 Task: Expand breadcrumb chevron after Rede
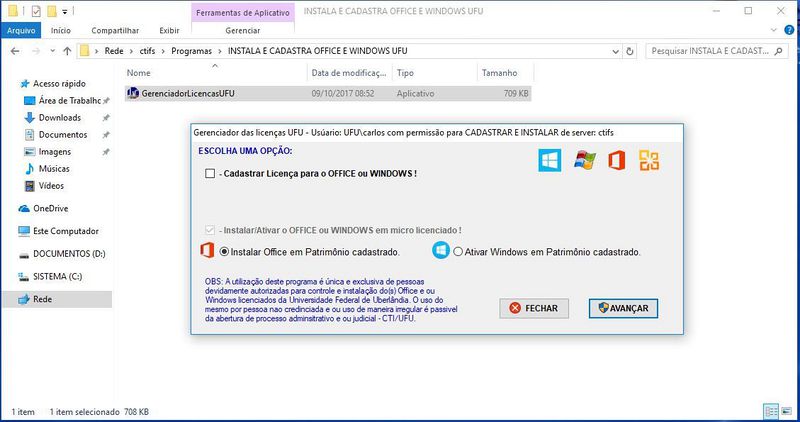click(132, 51)
